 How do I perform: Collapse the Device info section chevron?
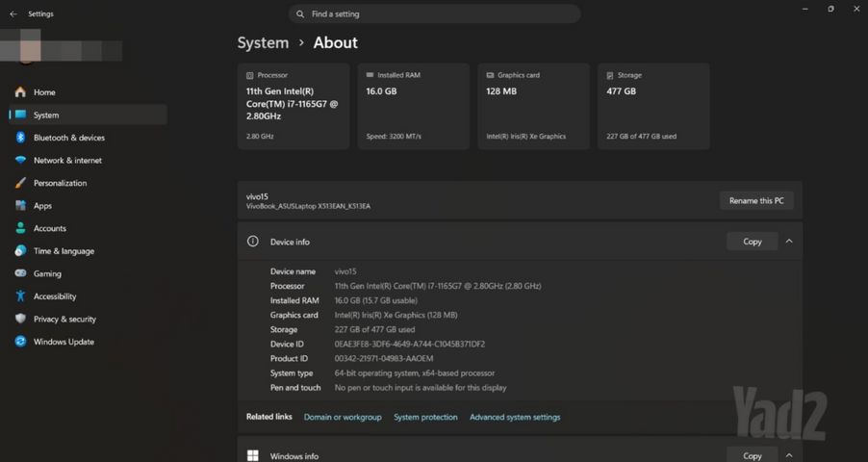[789, 242]
